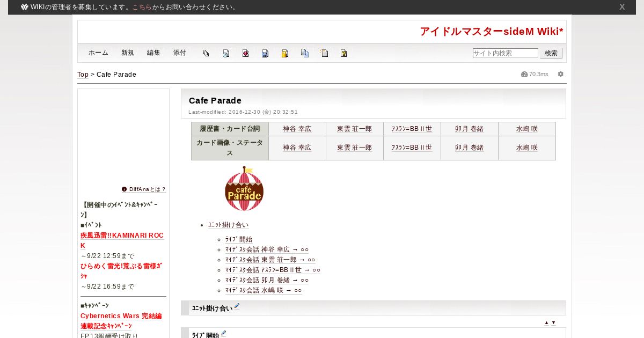Open 卯月 巻緒 in the 履歴書・カード台詞 row
644x338 pixels.
click(x=469, y=129)
